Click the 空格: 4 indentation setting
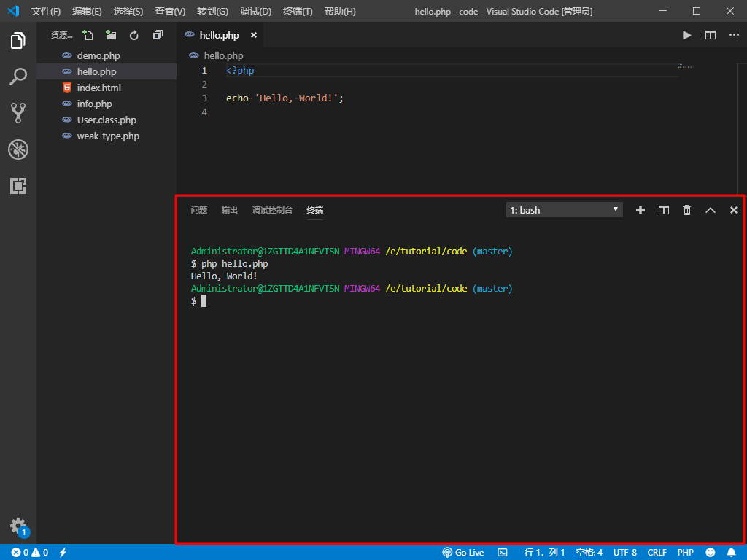 tap(589, 553)
